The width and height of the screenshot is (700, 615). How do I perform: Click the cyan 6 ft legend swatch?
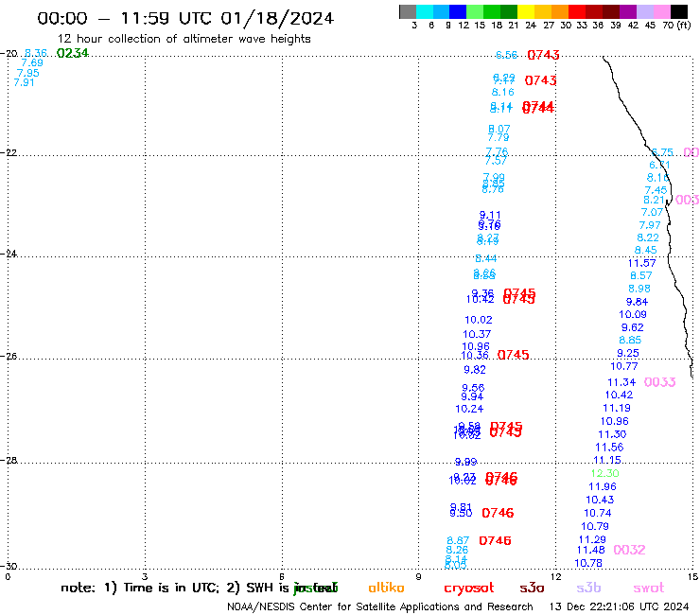click(425, 11)
